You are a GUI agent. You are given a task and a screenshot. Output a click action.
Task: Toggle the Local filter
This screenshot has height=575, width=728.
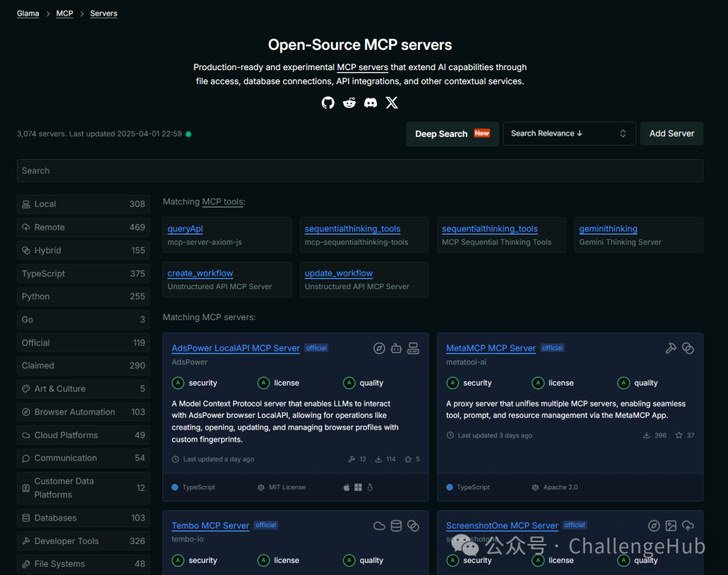coord(83,204)
